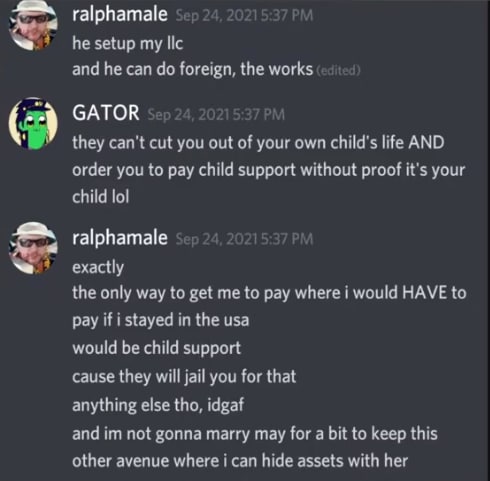Click the ralphamale username at the top

120,14
